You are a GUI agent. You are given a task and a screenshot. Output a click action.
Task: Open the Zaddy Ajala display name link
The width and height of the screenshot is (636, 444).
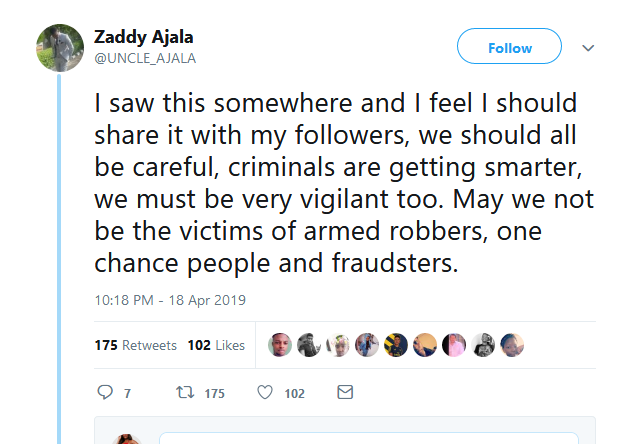point(143,37)
